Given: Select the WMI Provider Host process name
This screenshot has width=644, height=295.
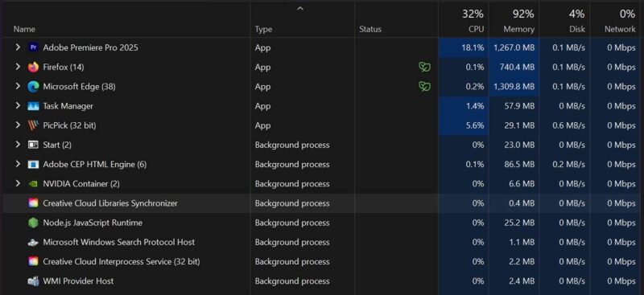Looking at the screenshot, I should point(78,281).
